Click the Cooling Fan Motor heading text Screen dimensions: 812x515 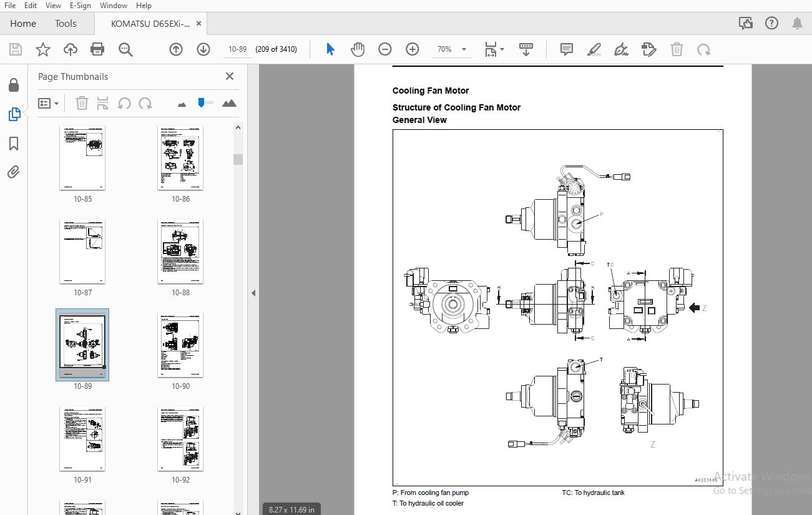point(431,91)
